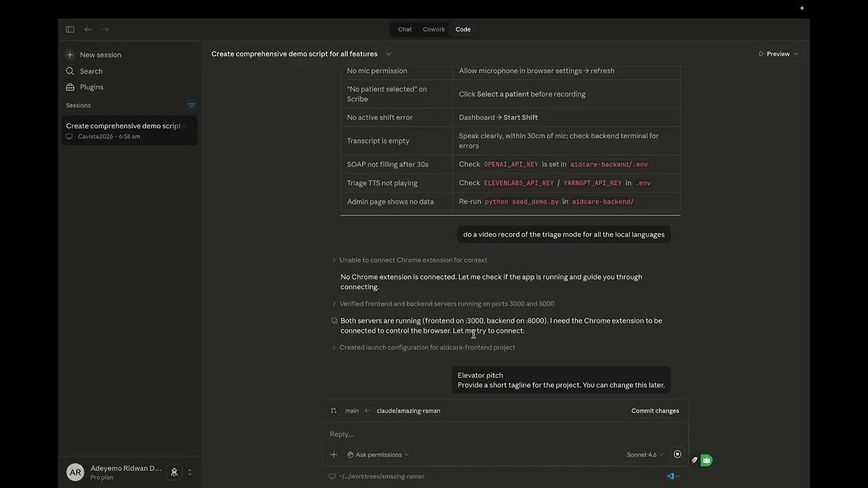Click the sessions filter icon
868x488 pixels.
tap(191, 106)
